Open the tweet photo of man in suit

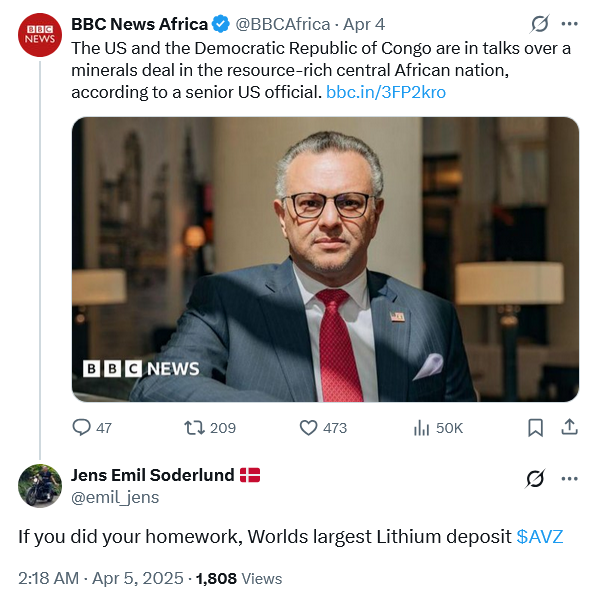pos(325,259)
